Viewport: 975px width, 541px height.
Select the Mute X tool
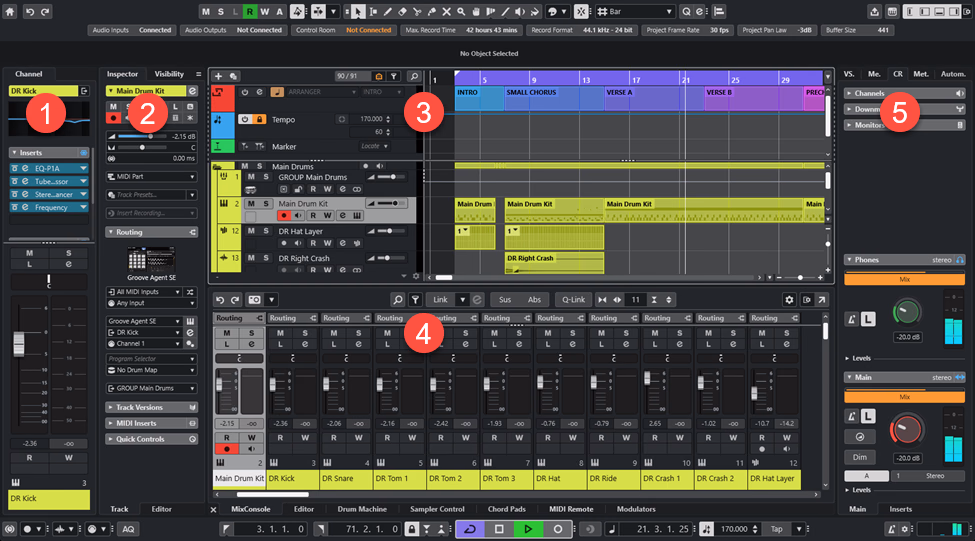coord(446,11)
